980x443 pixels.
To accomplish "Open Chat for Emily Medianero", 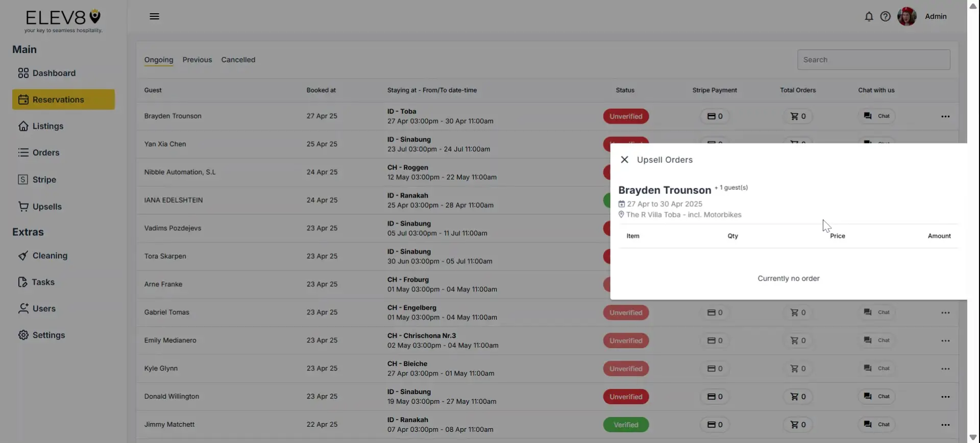I will [876, 340].
